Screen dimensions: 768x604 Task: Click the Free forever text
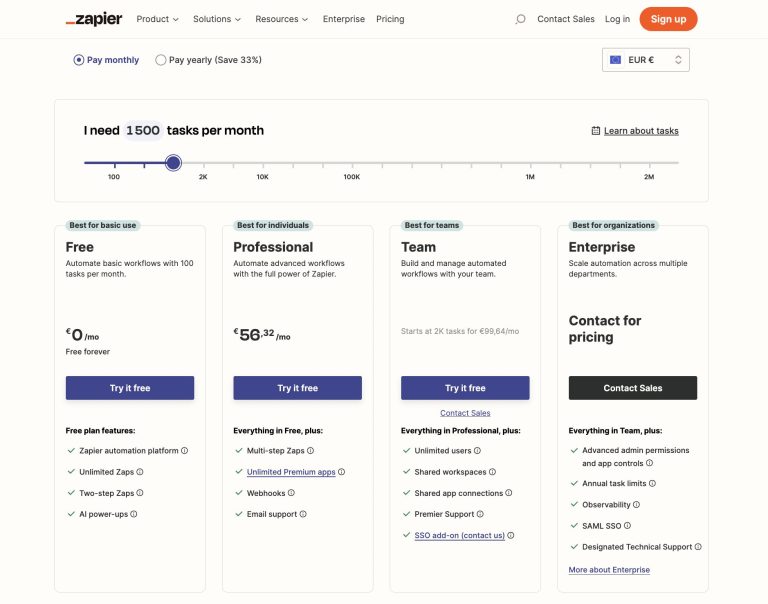[x=88, y=352]
